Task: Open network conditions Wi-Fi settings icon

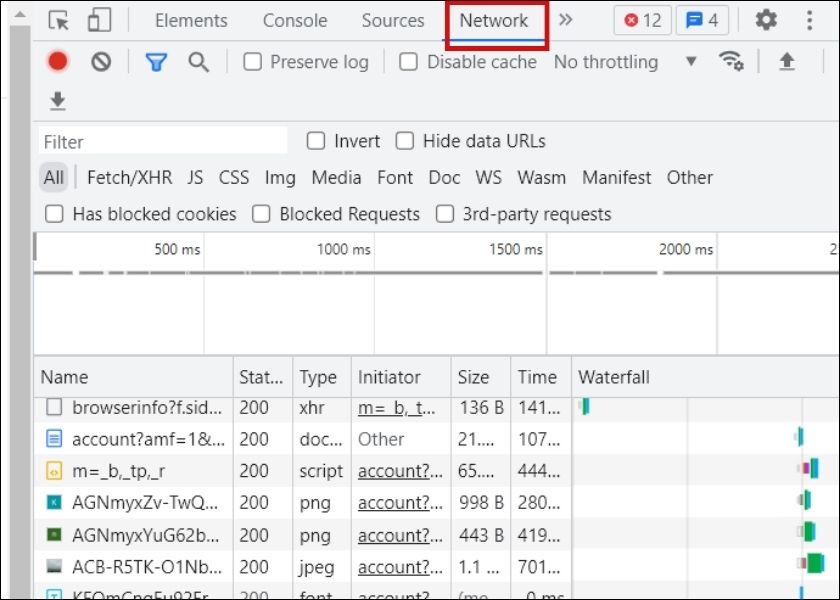Action: tap(732, 62)
